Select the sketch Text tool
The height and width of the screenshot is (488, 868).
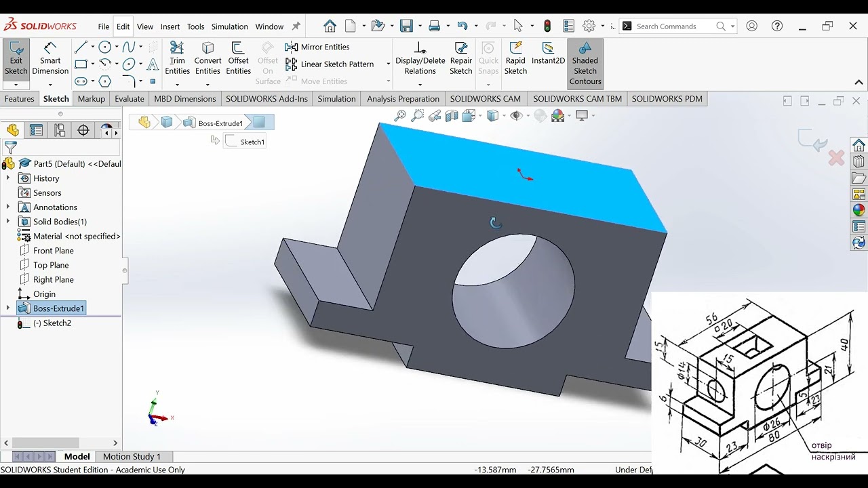tap(153, 64)
